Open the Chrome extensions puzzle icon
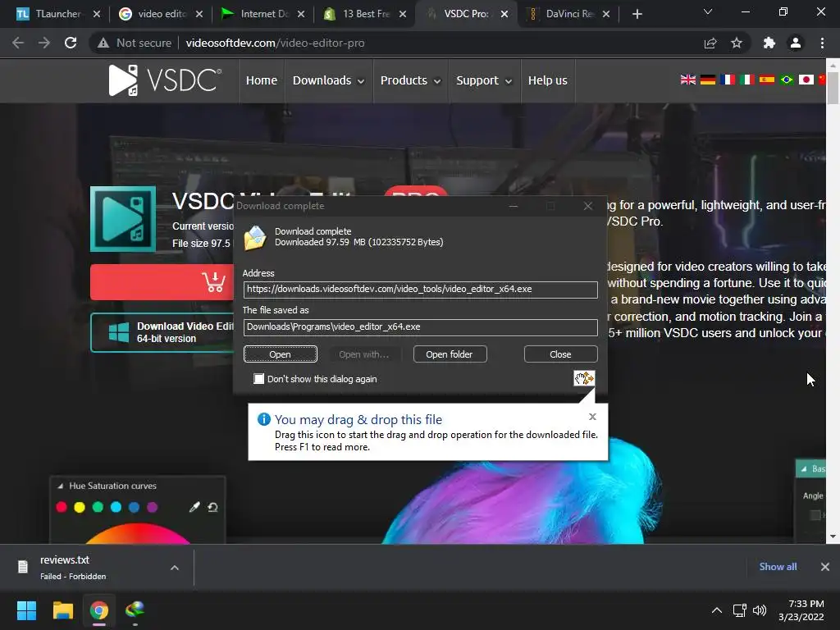This screenshot has width=840, height=630. [769, 43]
